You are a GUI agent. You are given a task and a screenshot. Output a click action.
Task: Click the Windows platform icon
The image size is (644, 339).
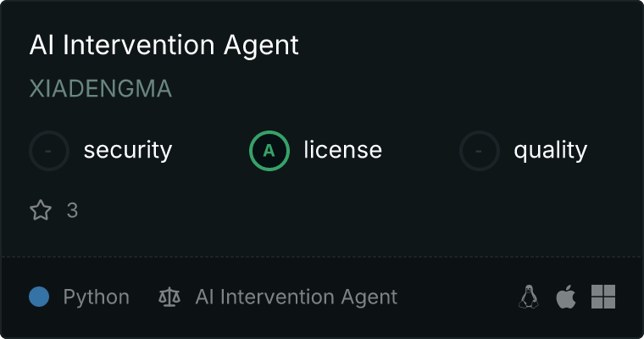tap(603, 297)
